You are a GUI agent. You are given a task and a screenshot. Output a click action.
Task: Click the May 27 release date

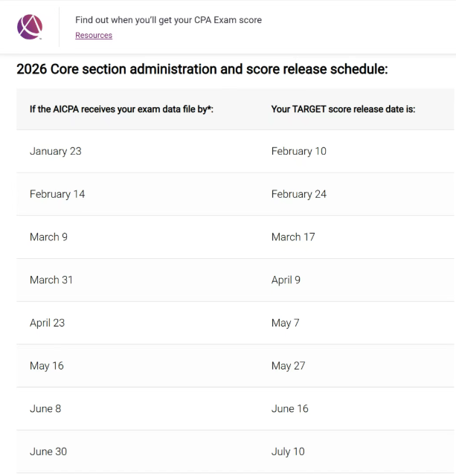tap(288, 366)
